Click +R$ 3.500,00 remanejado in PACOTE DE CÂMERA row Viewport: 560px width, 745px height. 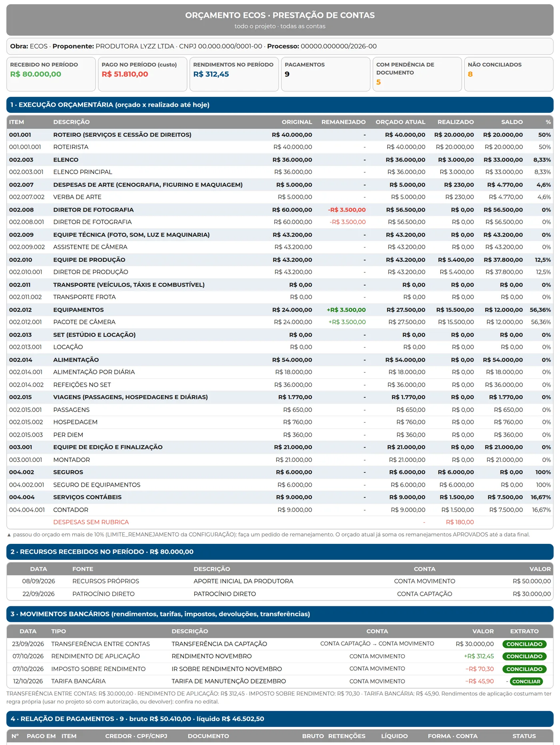click(x=347, y=322)
